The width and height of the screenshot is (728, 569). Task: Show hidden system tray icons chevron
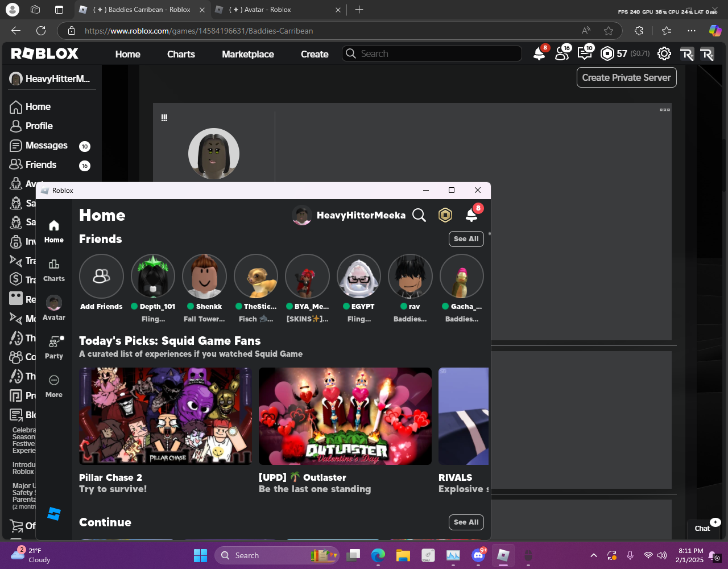(594, 555)
